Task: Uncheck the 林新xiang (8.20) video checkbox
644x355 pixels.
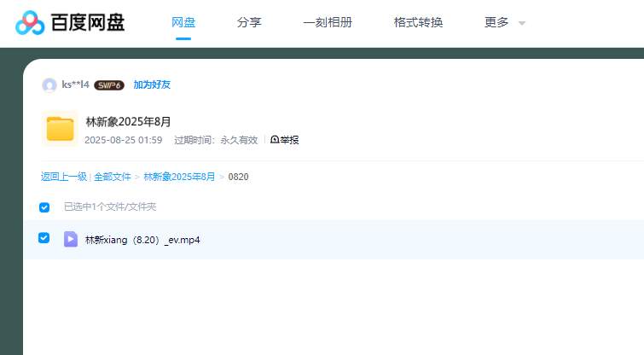Action: [44, 238]
